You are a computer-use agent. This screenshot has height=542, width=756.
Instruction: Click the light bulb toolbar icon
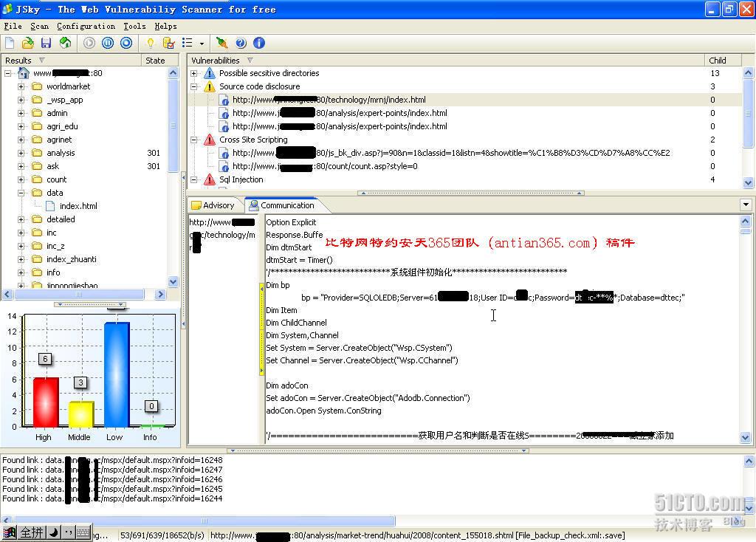(151, 43)
